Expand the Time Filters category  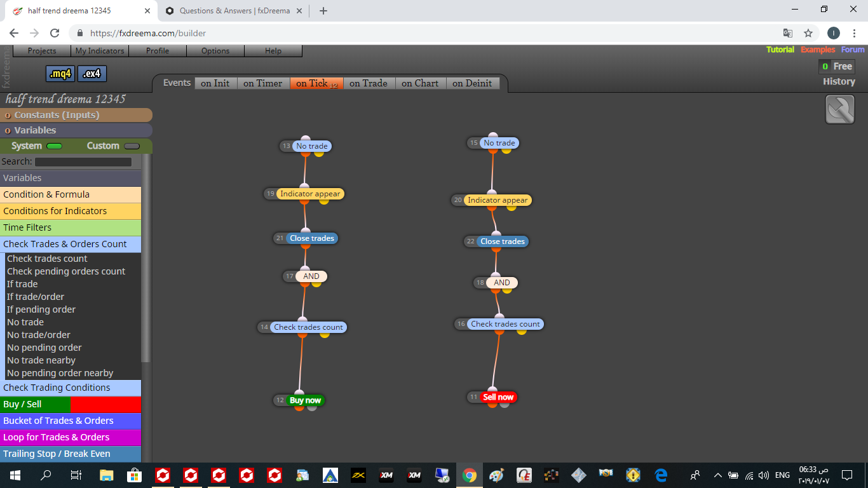[71, 227]
